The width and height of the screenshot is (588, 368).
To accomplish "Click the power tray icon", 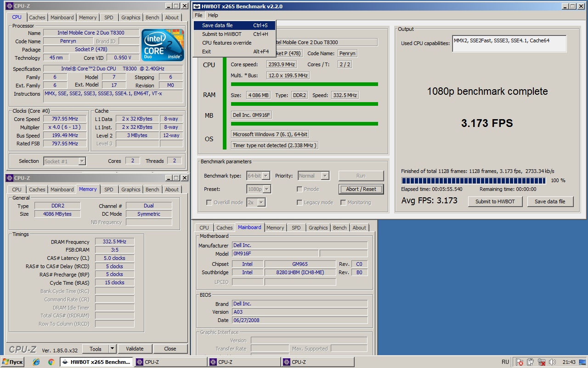I will pyautogui.click(x=530, y=362).
